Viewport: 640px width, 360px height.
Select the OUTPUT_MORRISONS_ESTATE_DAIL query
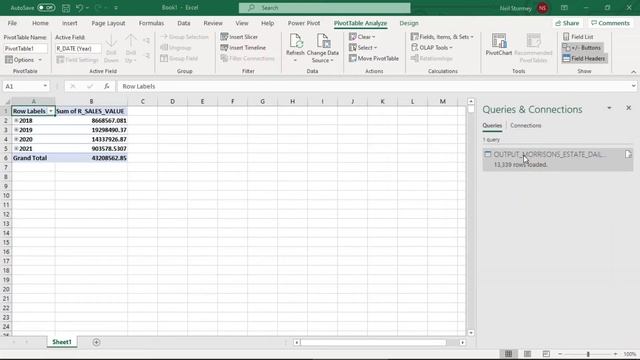558,159
